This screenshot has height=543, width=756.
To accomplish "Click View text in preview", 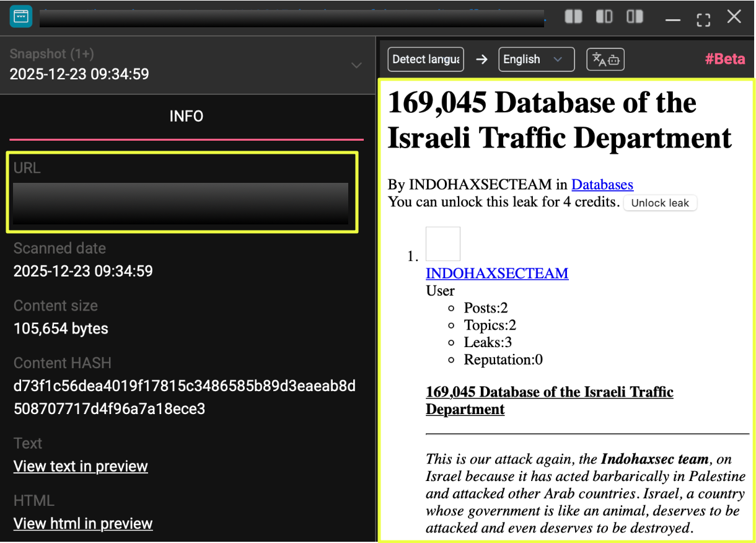I will click(81, 467).
